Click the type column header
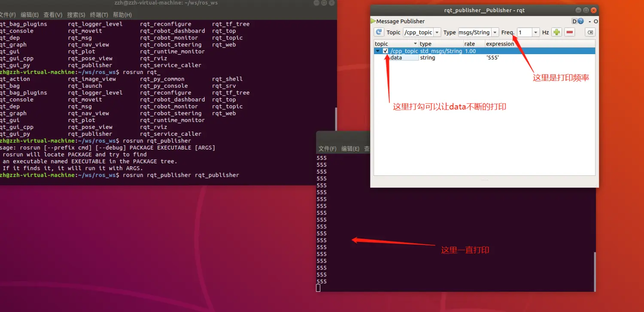The width and height of the screenshot is (644, 312). [441, 44]
